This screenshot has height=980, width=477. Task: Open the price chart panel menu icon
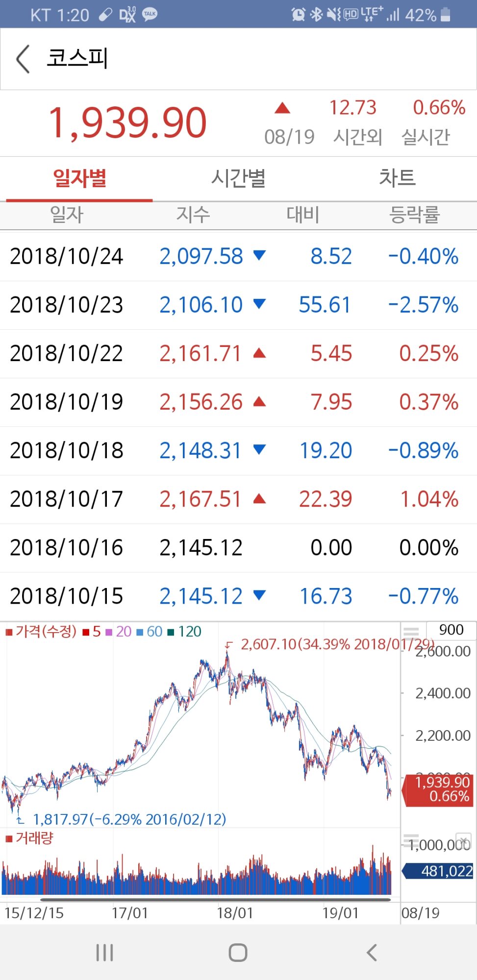[411, 632]
